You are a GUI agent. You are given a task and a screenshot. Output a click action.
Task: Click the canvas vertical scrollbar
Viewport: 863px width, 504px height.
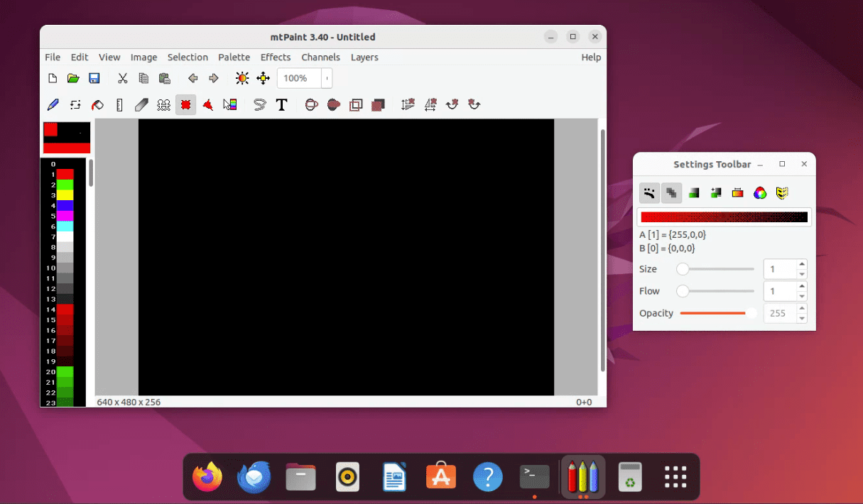603,250
